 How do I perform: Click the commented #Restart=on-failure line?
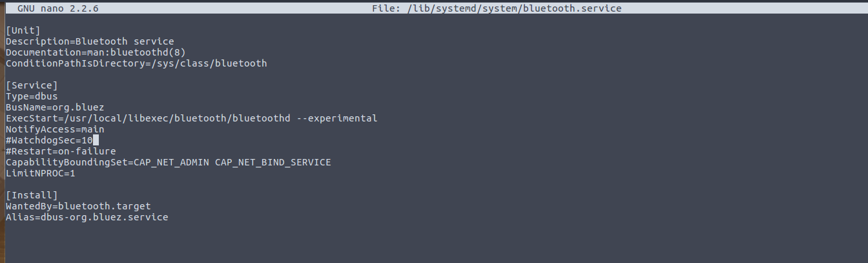[61, 151]
